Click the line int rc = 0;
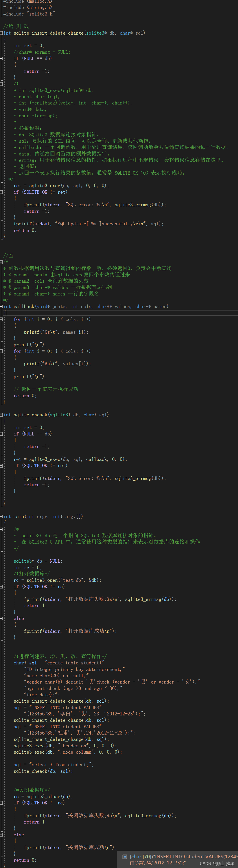This screenshot has height=868, width=238. [28, 567]
